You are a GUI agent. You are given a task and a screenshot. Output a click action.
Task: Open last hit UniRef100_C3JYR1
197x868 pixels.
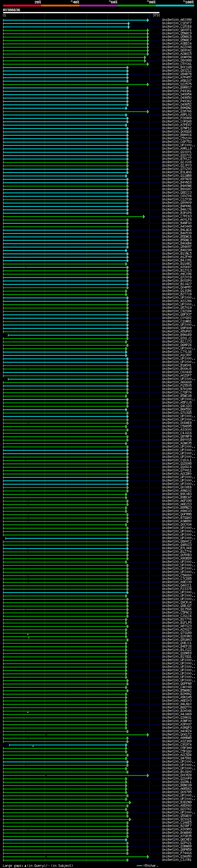click(177, 860)
